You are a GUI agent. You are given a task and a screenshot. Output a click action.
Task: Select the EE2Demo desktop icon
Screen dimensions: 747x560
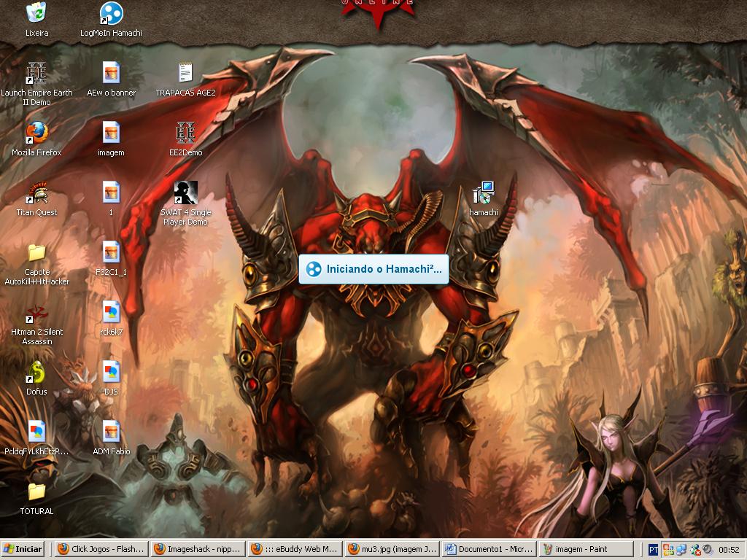[185, 133]
